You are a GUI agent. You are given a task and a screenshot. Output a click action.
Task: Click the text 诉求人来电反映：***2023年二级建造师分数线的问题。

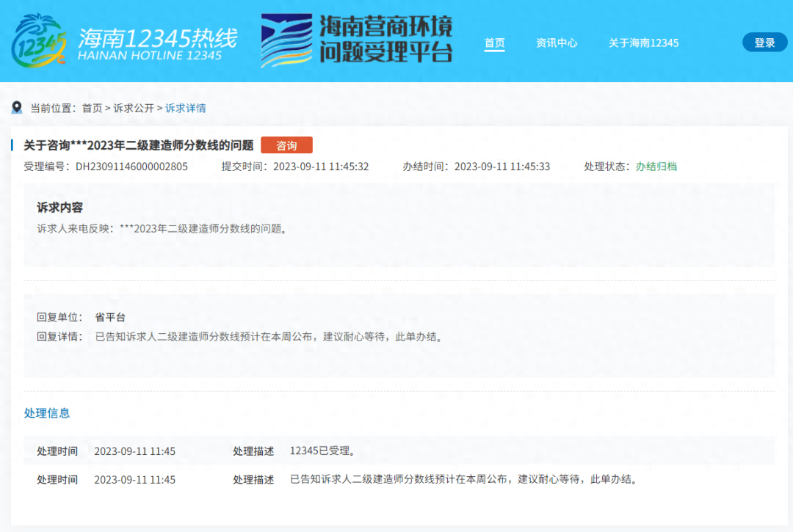(x=163, y=229)
